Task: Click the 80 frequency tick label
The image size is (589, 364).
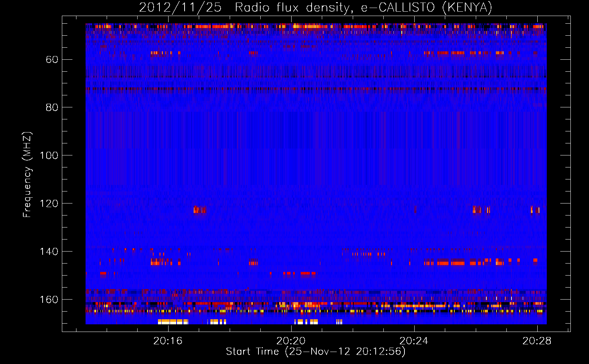Action: pos(52,107)
